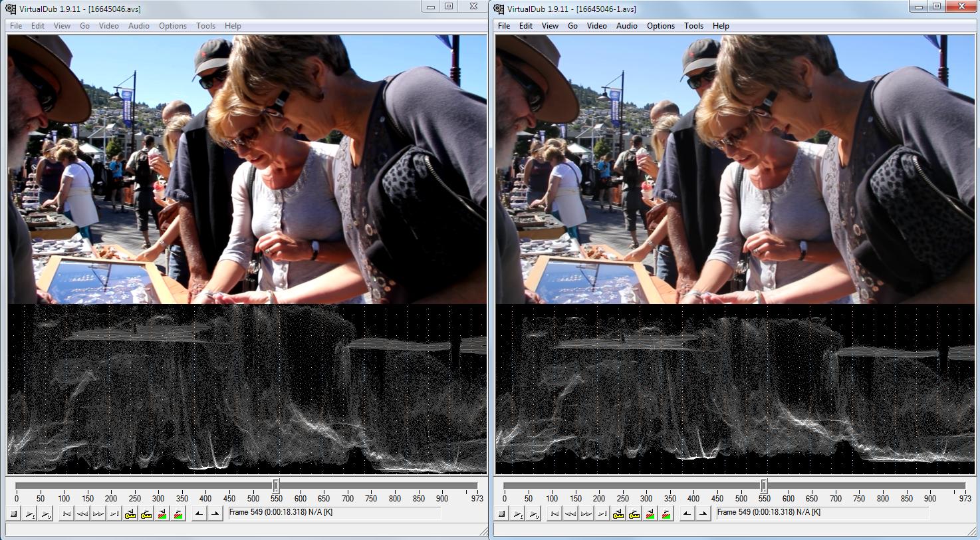Image resolution: width=980 pixels, height=540 pixels.
Task: Open Video menu in left VirtualDub window
Action: 108,26
